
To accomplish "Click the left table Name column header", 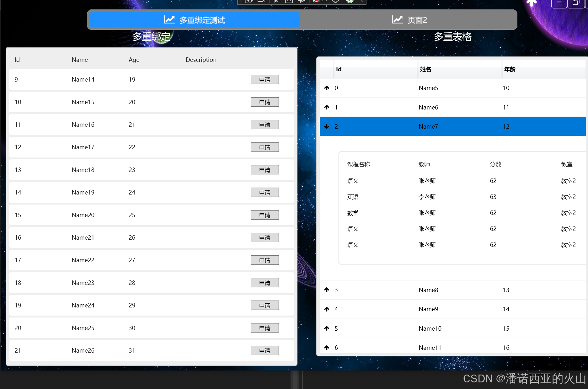I will tap(80, 60).
